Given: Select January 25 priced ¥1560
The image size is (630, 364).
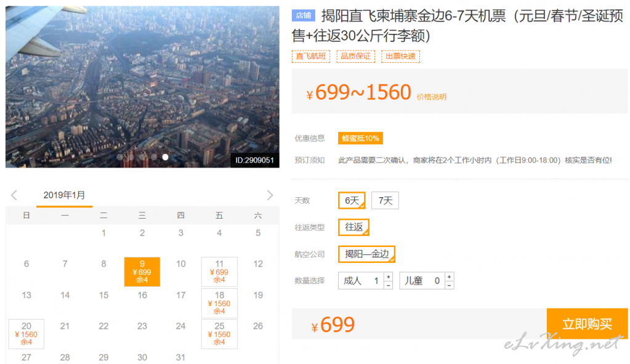Looking at the screenshot, I should coord(219,334).
